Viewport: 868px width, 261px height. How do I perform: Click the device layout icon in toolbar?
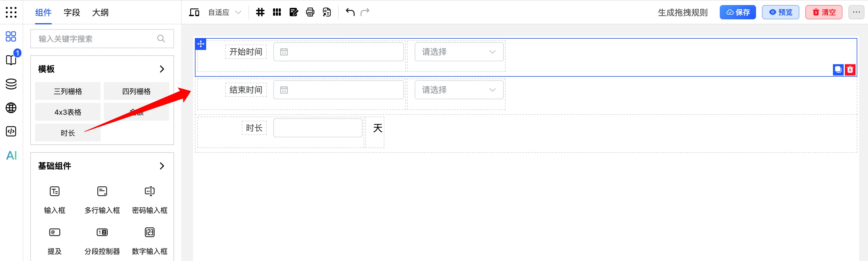[x=194, y=12]
